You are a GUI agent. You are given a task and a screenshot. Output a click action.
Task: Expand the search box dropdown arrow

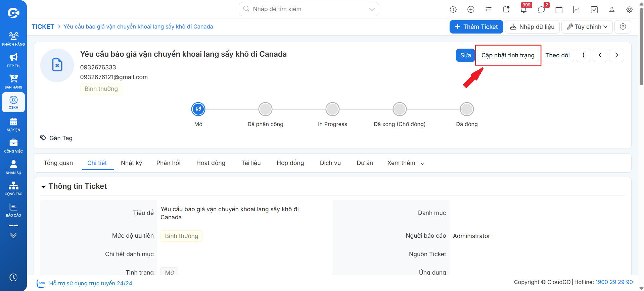(372, 9)
